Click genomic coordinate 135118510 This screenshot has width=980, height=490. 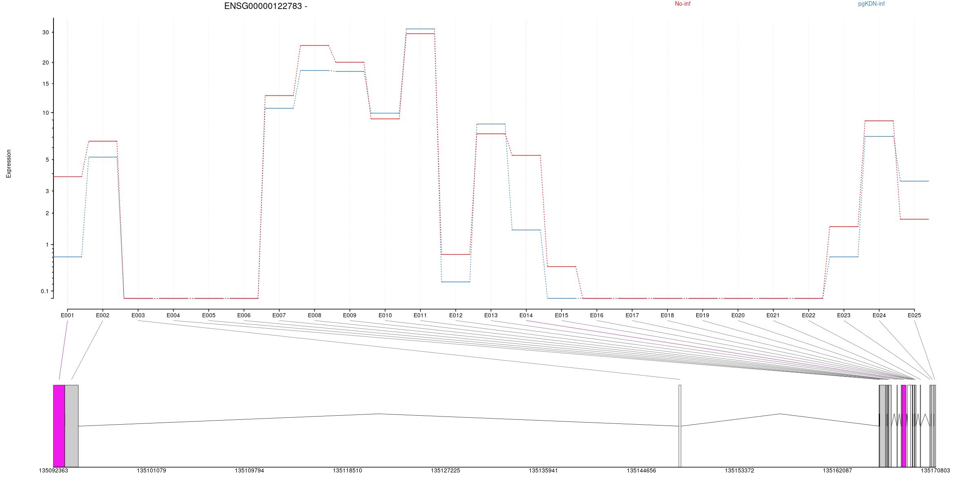click(347, 470)
